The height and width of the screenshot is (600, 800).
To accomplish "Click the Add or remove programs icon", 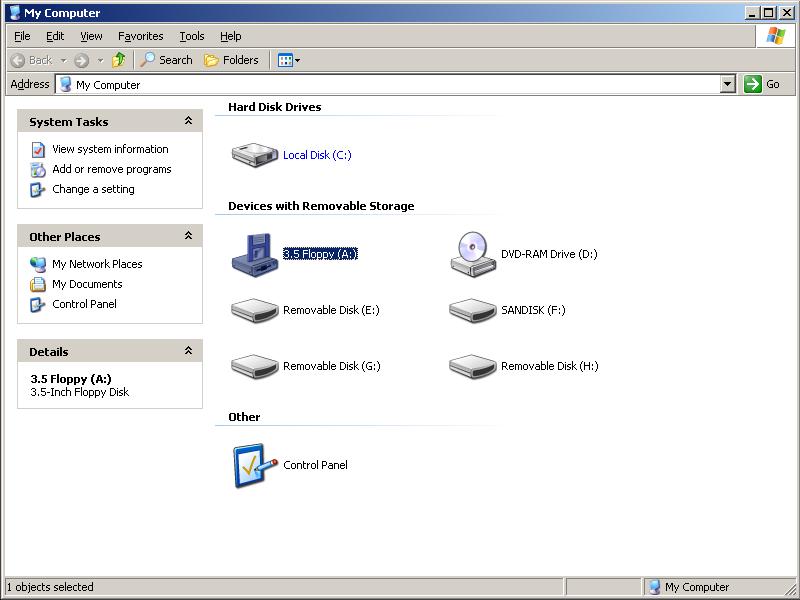I will pos(38,169).
